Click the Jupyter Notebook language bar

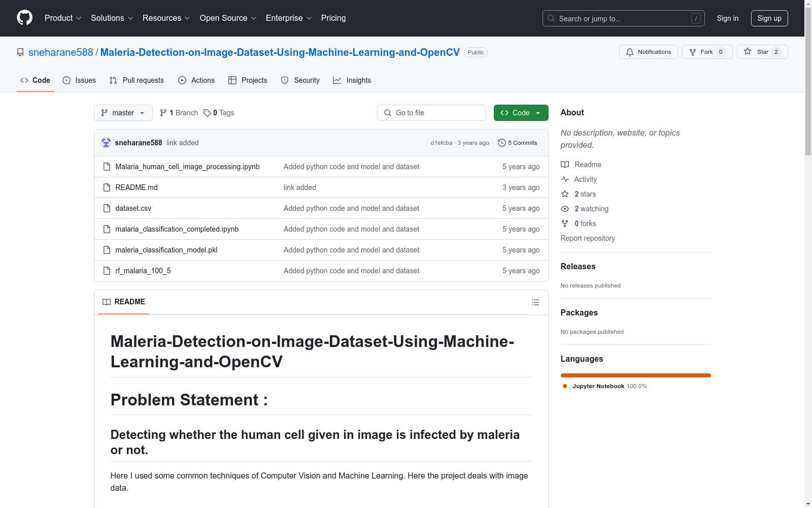pos(635,375)
